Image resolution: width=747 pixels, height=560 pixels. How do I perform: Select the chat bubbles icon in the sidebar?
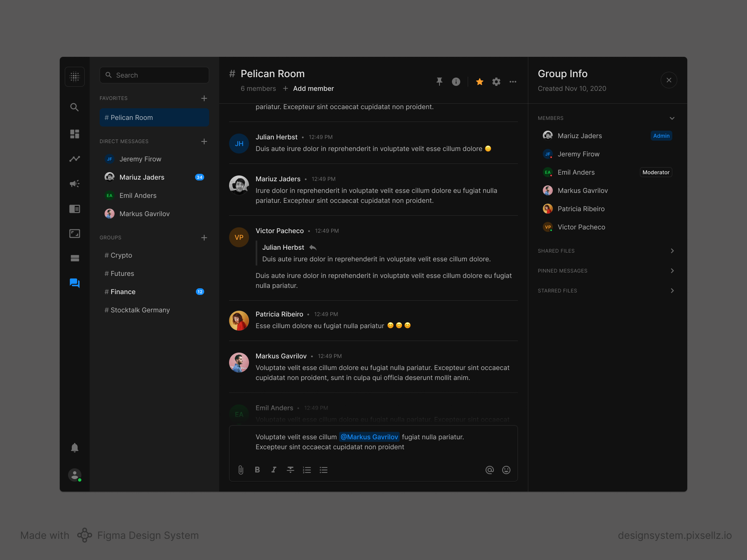75,283
